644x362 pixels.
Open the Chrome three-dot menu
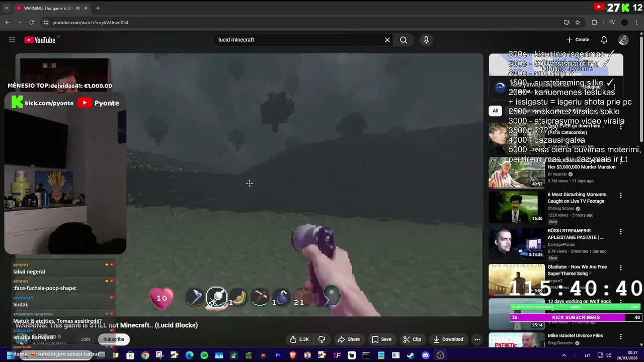tap(636, 22)
